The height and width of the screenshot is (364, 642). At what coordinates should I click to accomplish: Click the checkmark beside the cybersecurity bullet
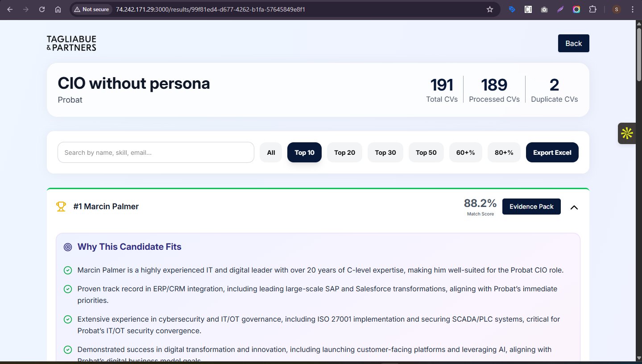coord(68,319)
